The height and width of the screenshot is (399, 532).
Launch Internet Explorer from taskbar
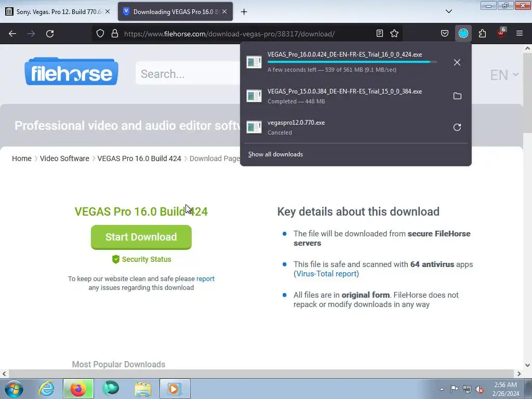tap(46, 389)
